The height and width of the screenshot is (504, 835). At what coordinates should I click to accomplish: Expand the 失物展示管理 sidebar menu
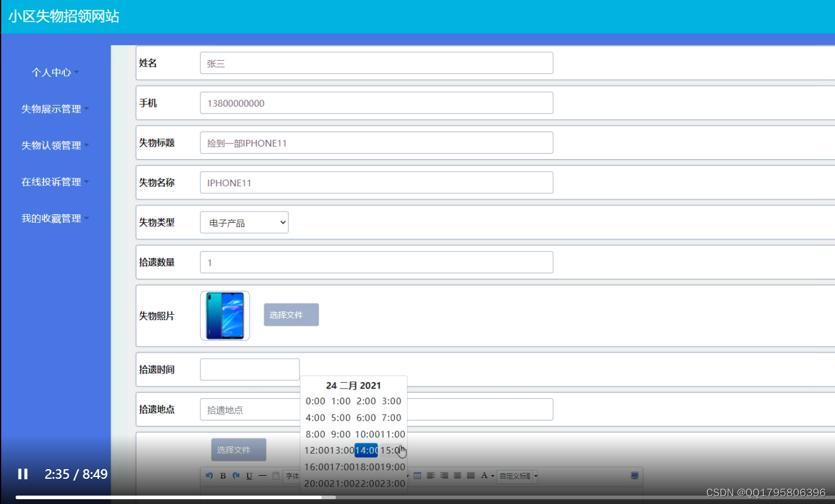[x=55, y=109]
